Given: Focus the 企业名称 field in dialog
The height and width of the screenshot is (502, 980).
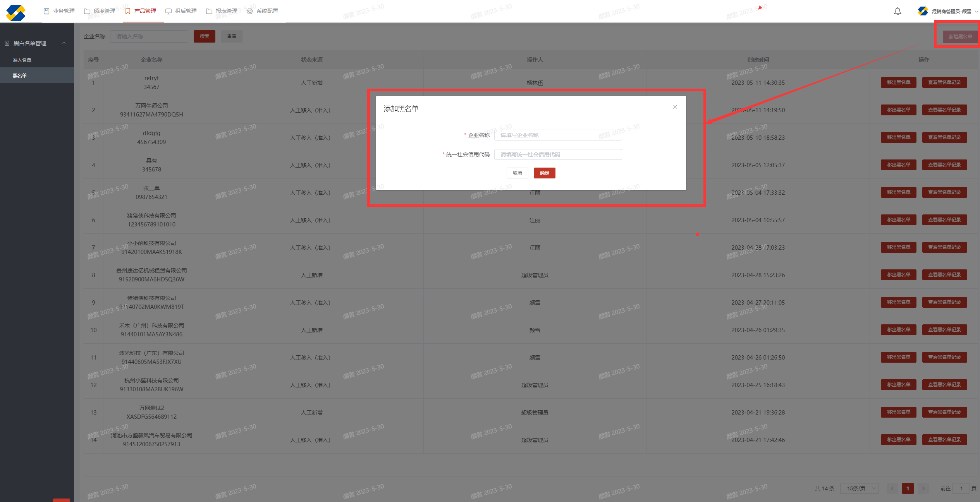Looking at the screenshot, I should [x=558, y=135].
